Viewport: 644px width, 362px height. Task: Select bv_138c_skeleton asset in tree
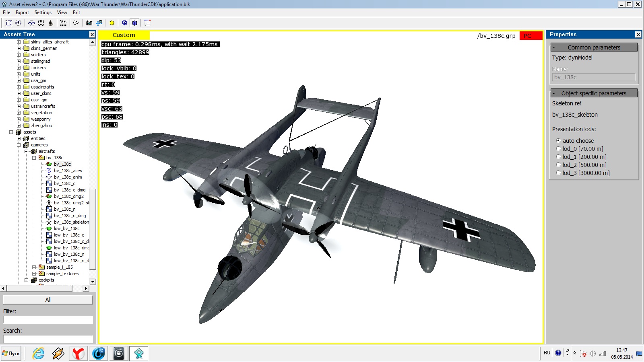(71, 222)
